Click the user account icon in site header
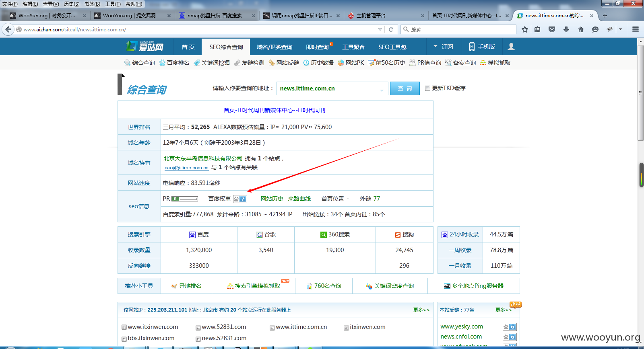 pyautogui.click(x=511, y=47)
